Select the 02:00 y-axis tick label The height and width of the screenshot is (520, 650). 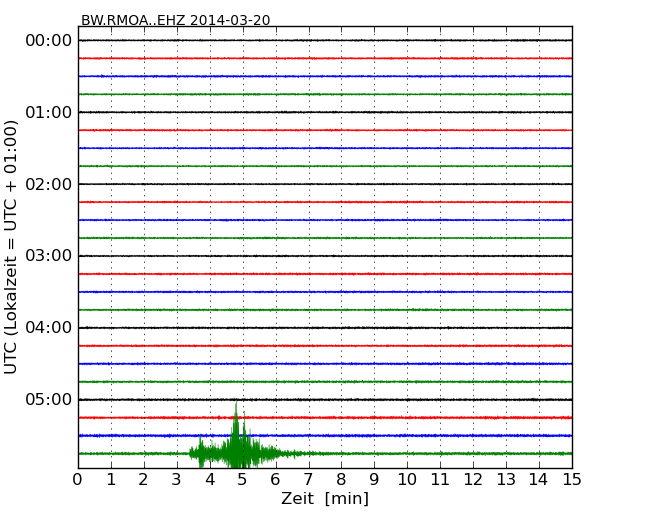click(x=48, y=184)
